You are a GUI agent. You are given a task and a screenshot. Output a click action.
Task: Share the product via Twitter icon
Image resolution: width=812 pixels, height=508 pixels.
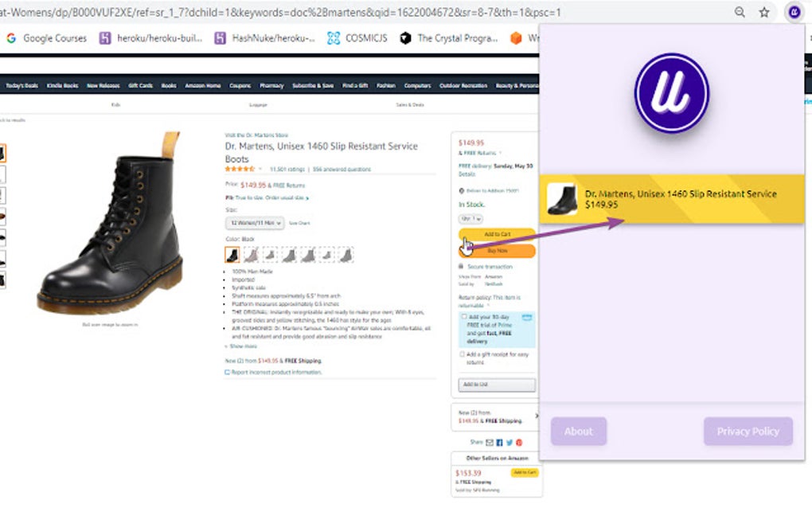click(509, 442)
